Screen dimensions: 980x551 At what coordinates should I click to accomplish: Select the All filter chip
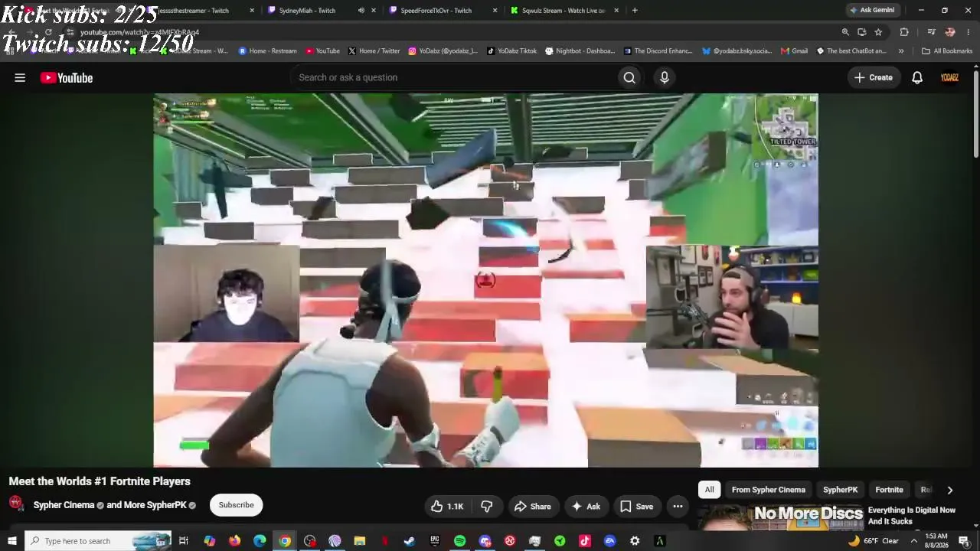[x=710, y=490]
